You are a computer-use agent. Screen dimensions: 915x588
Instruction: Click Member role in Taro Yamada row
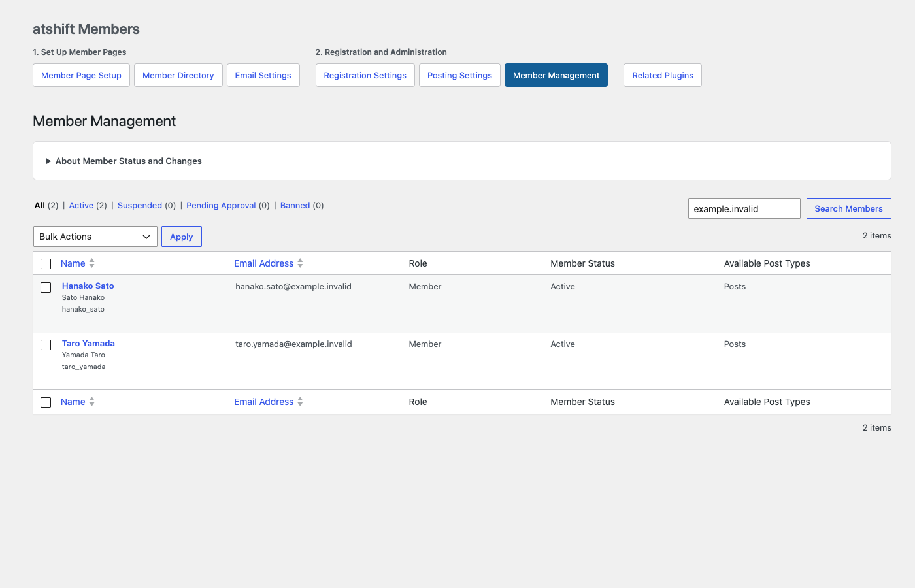click(425, 344)
